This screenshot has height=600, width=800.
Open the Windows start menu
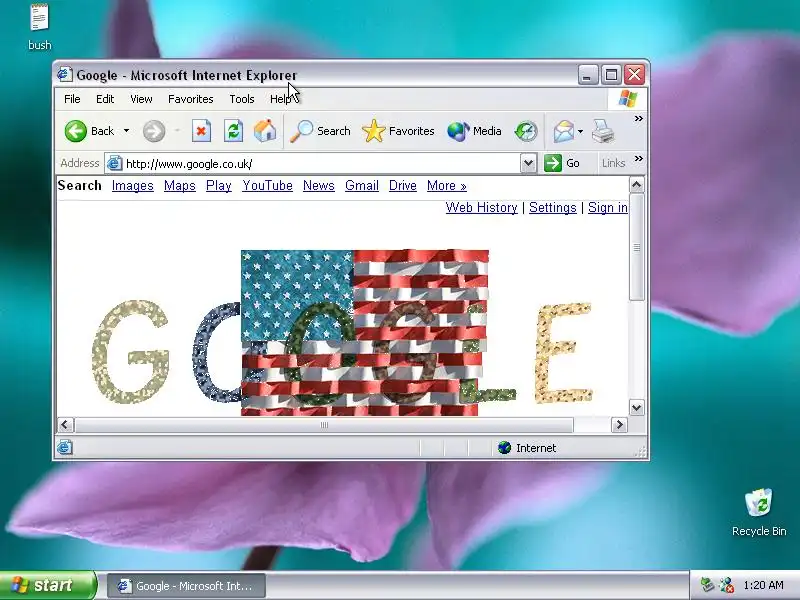(x=48, y=585)
